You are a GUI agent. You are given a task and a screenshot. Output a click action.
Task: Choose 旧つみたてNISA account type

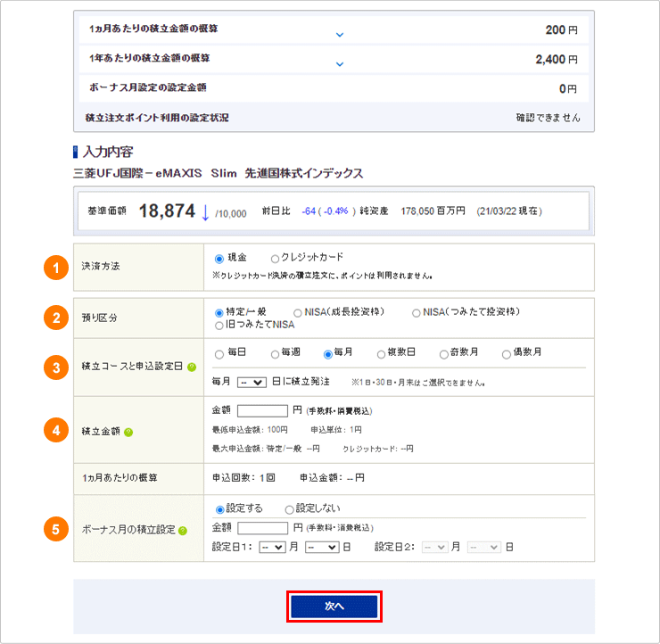(219, 326)
